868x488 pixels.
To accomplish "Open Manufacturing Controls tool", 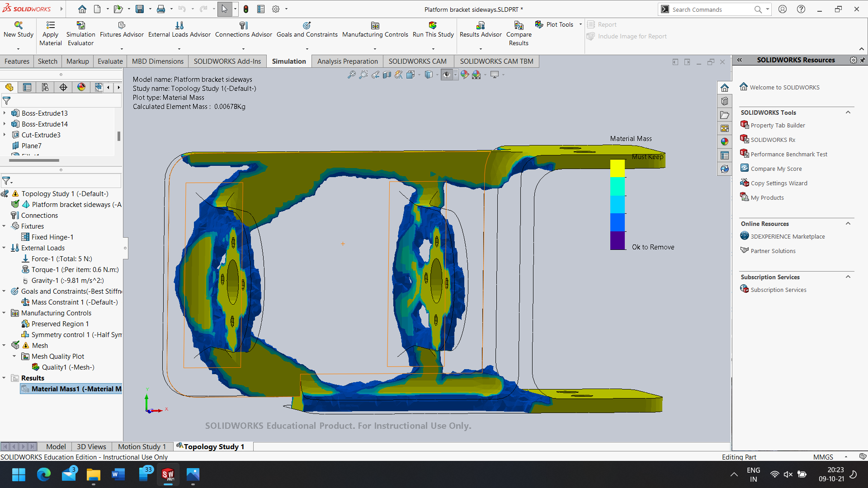I will [375, 29].
